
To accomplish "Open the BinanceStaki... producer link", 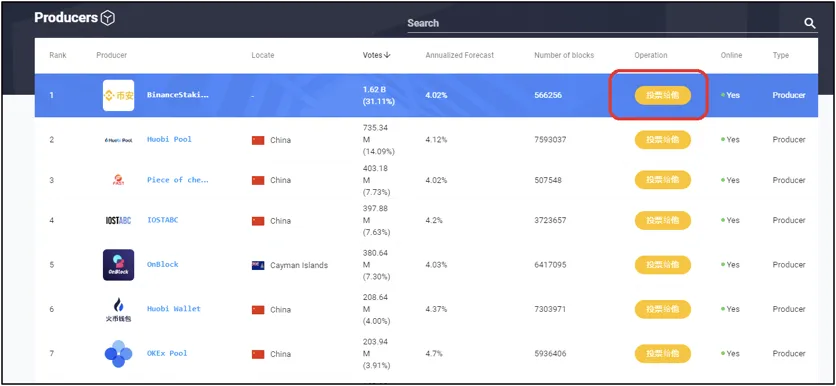I will pos(178,95).
